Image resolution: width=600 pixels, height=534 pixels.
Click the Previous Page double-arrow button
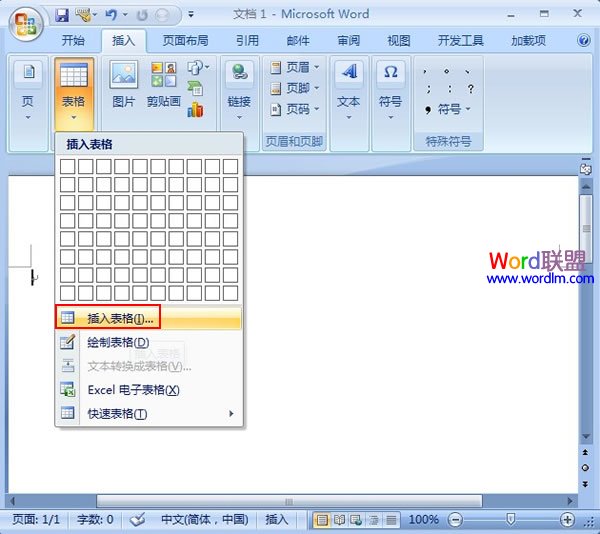coord(585,452)
